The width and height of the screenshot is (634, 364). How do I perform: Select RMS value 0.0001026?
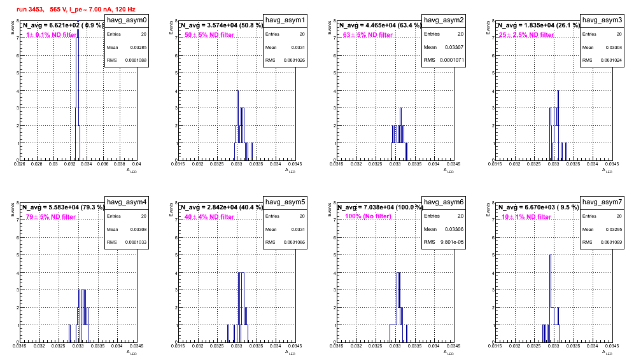[294, 60]
